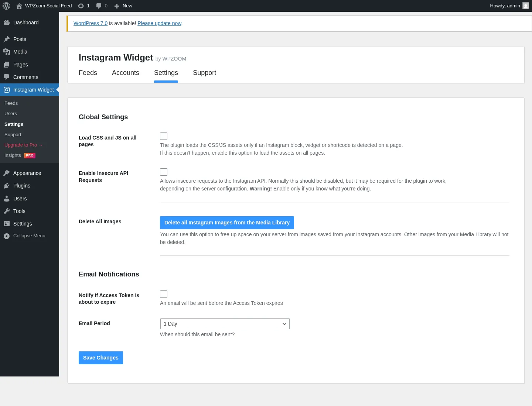
Task: Switch to the Feeds tab
Action: (88, 73)
